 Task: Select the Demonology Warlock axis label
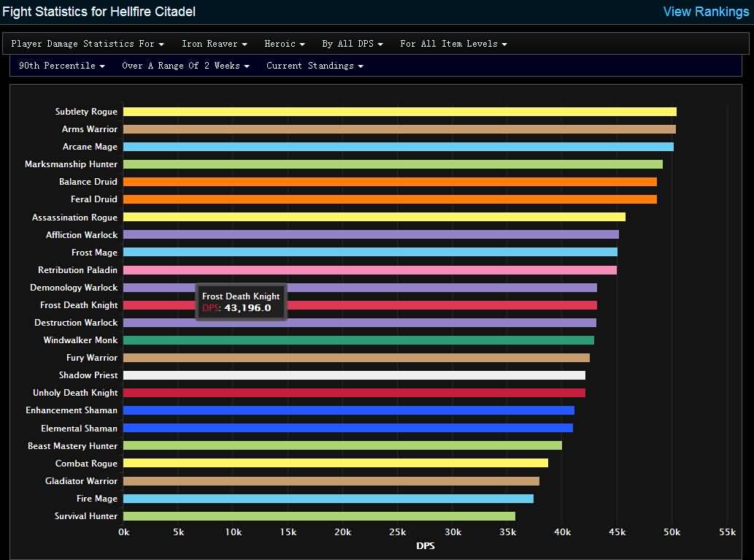tap(74, 288)
